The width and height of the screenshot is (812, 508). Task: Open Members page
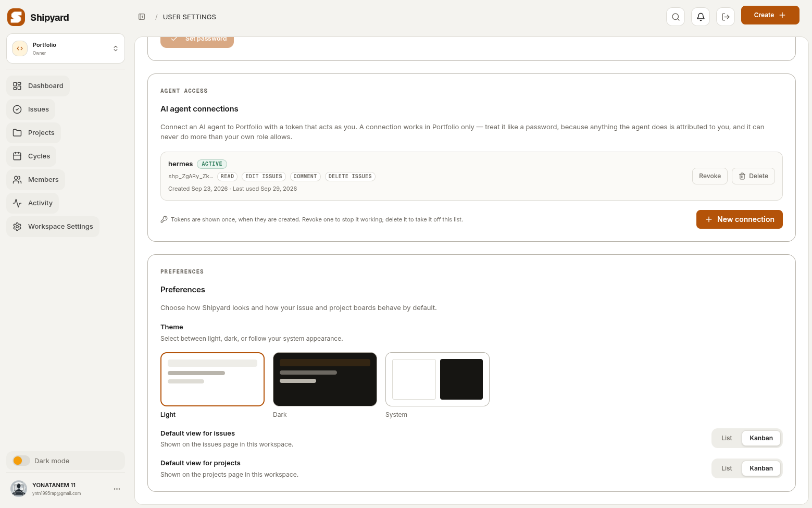click(36, 180)
